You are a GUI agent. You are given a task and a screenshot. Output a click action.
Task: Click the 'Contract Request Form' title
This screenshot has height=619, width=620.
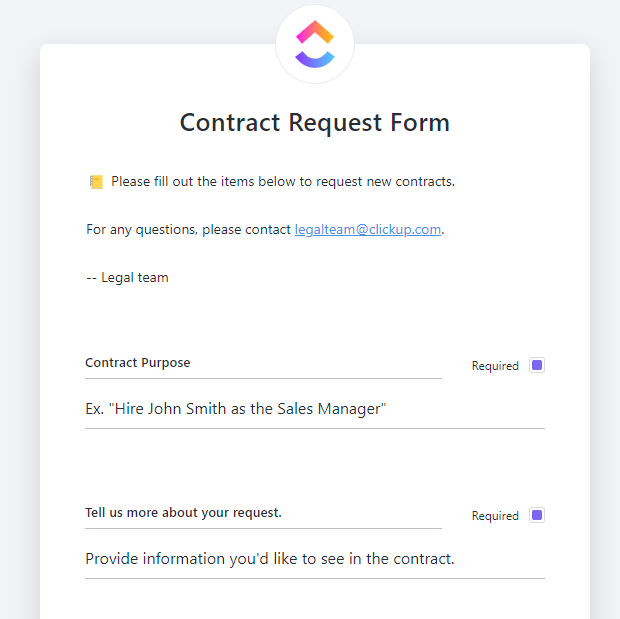point(315,123)
